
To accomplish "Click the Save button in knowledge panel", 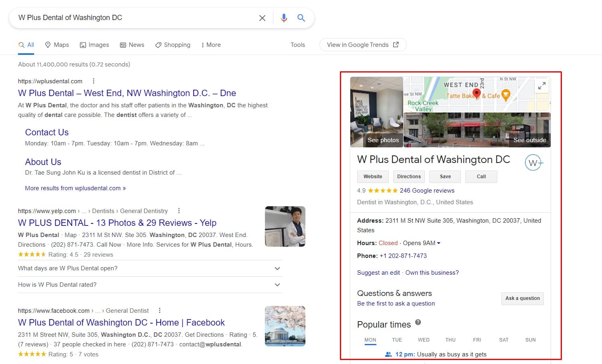I will (445, 177).
